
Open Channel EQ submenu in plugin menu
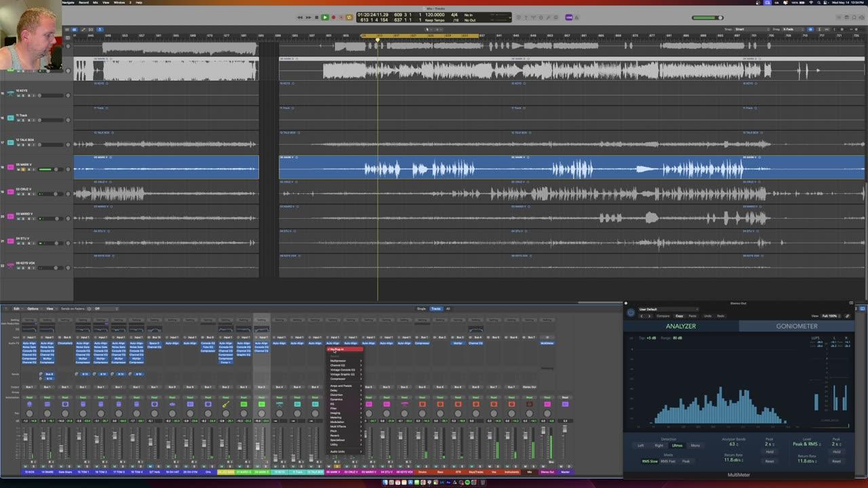point(345,365)
